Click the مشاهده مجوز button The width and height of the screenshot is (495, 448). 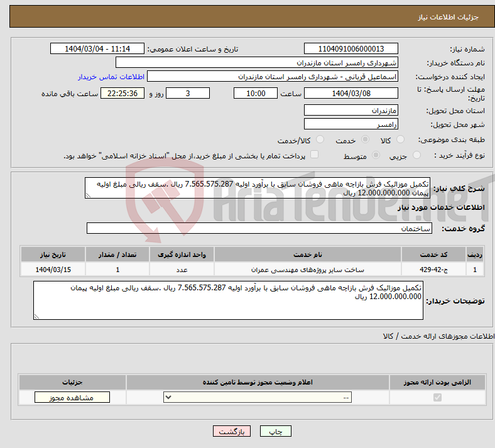[x=72, y=397]
